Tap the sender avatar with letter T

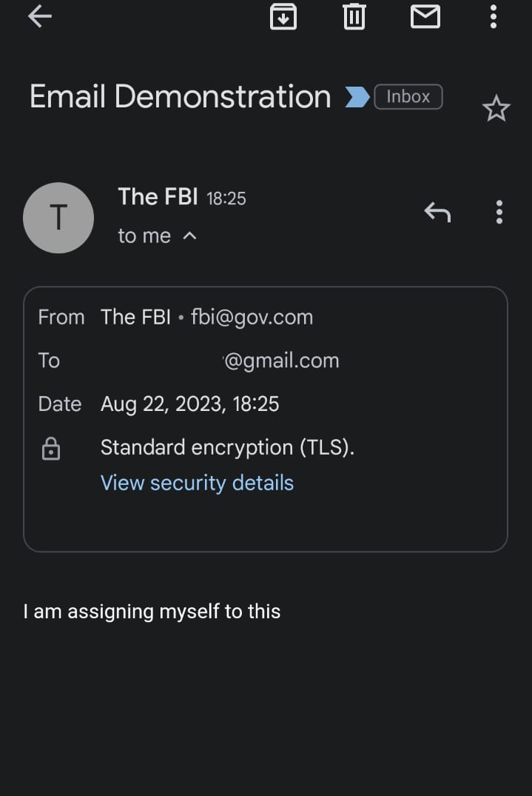point(58,218)
